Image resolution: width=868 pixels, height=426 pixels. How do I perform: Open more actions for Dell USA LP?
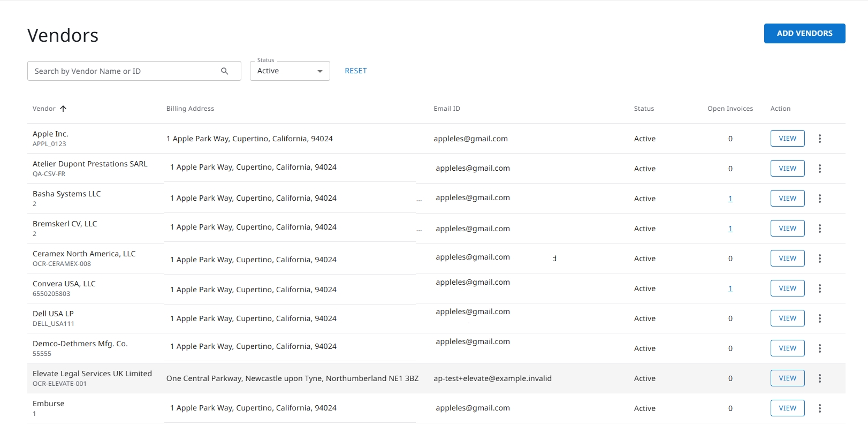pyautogui.click(x=819, y=318)
